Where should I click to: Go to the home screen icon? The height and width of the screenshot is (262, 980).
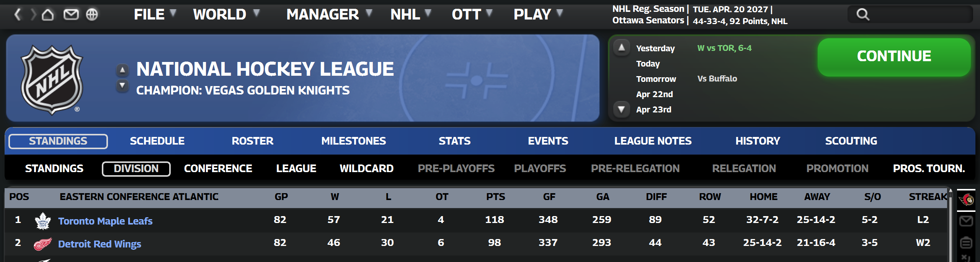(x=48, y=15)
